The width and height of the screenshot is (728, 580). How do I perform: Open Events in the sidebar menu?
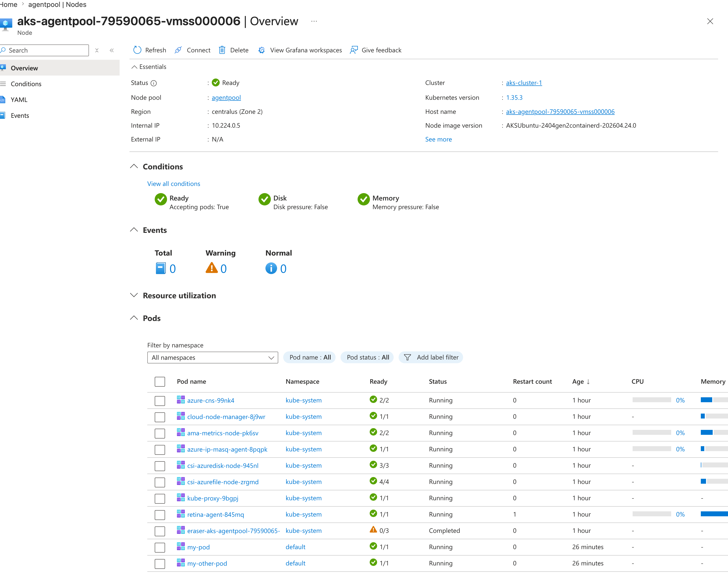click(x=60, y=115)
